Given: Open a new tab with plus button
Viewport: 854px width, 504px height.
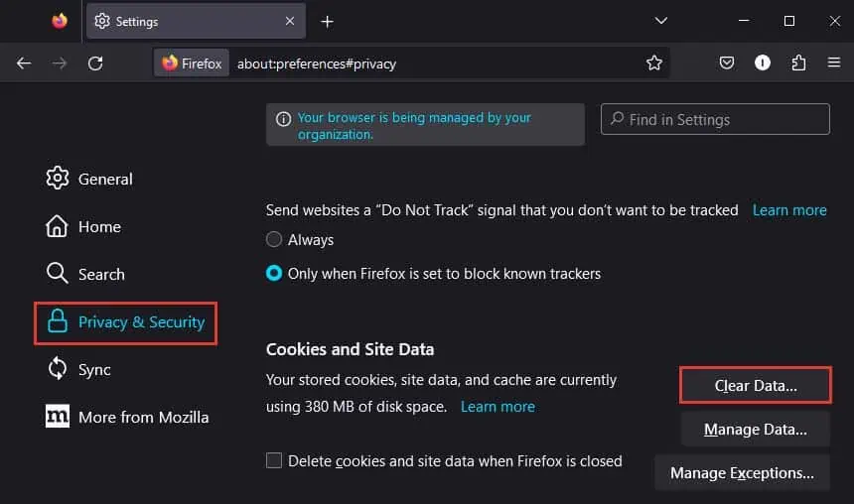Looking at the screenshot, I should coord(327,21).
